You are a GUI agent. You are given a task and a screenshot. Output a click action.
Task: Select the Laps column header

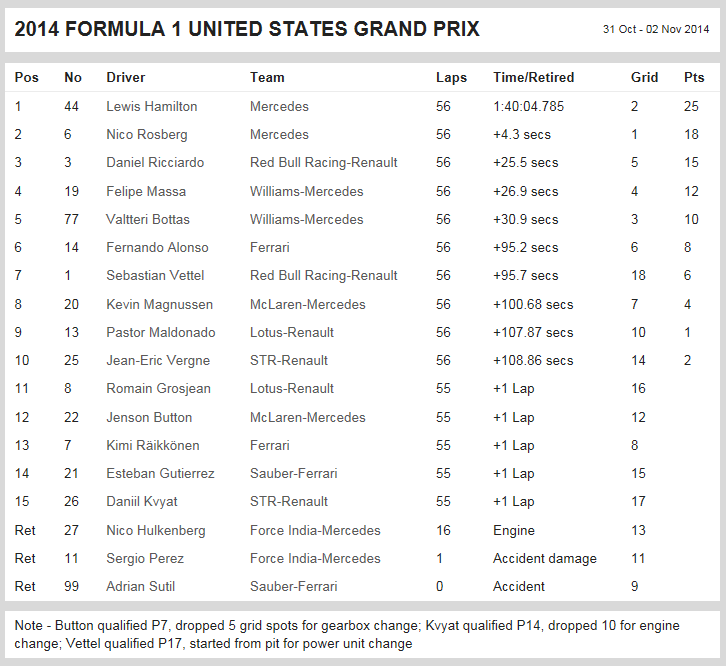coord(451,77)
